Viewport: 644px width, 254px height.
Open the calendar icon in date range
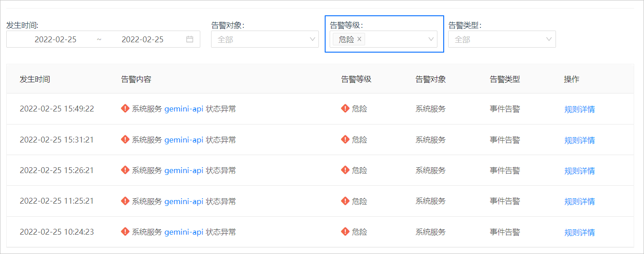190,39
